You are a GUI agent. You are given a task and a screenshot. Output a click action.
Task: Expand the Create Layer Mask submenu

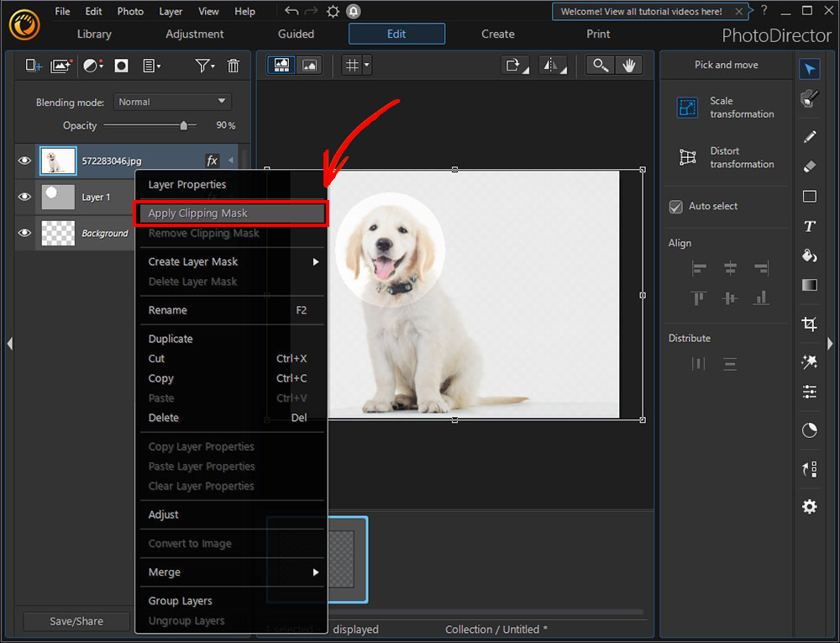[x=192, y=261]
